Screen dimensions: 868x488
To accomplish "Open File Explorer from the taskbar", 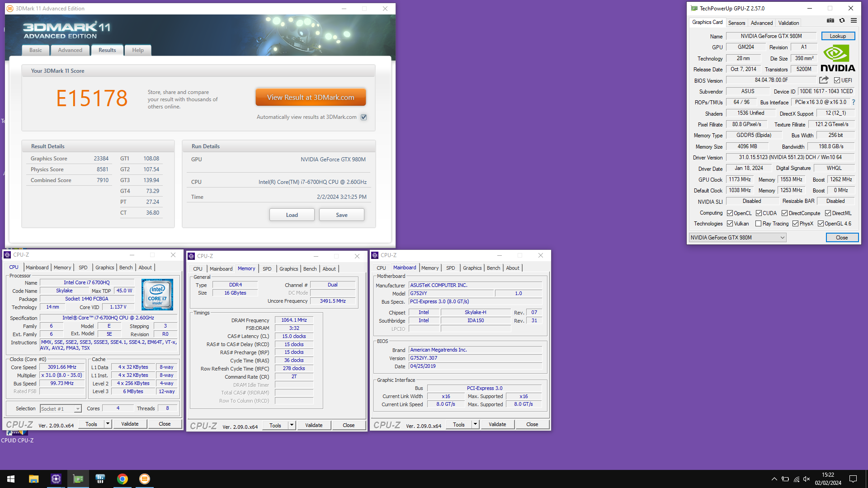I will tap(33, 479).
